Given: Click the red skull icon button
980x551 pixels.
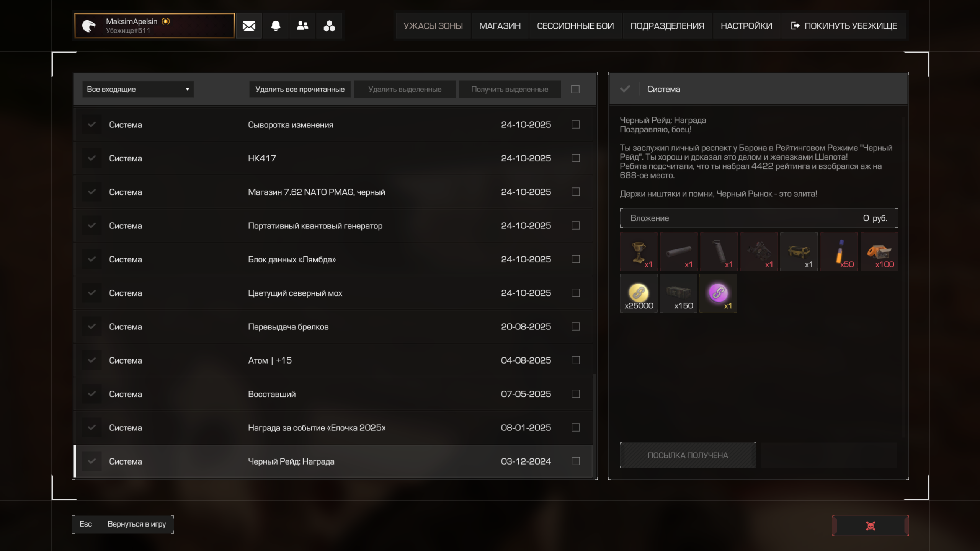Looking at the screenshot, I should tap(870, 526).
